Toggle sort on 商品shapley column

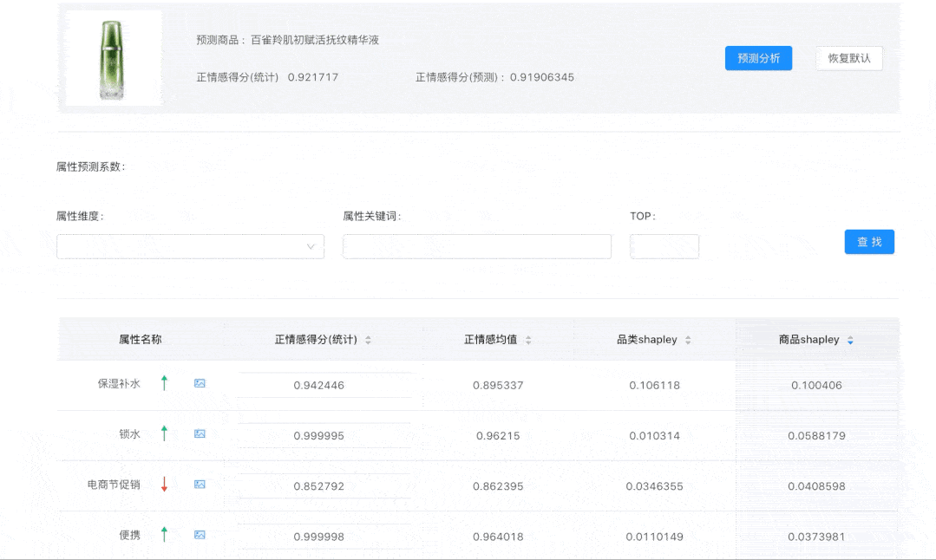click(x=850, y=340)
